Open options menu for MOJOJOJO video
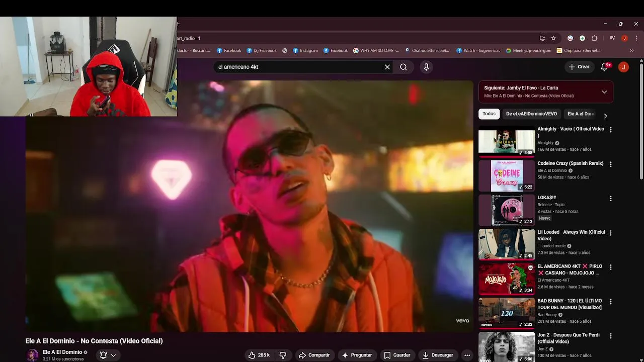This screenshot has height=362, width=644. click(611, 267)
